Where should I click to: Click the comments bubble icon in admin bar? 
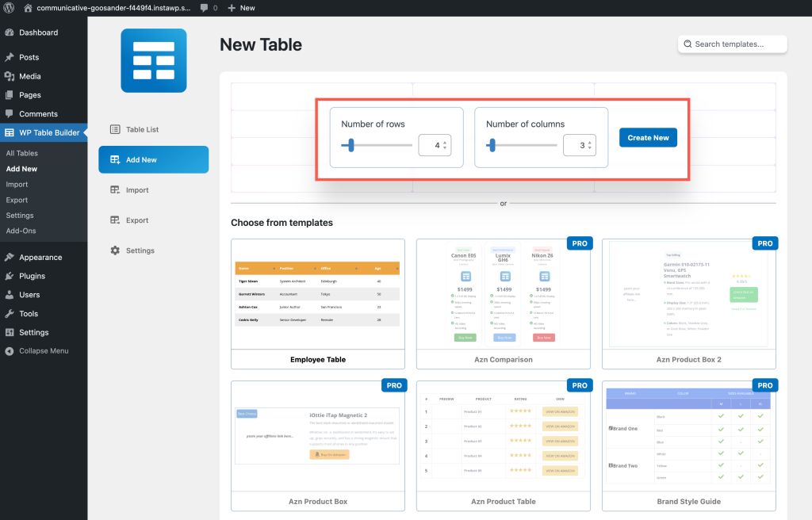point(205,8)
